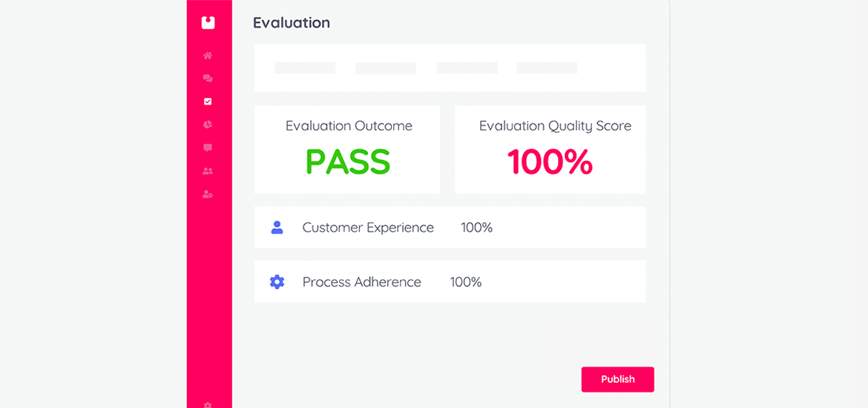Click the blue gear Process Adherence icon
The width and height of the screenshot is (868, 408).
[277, 282]
